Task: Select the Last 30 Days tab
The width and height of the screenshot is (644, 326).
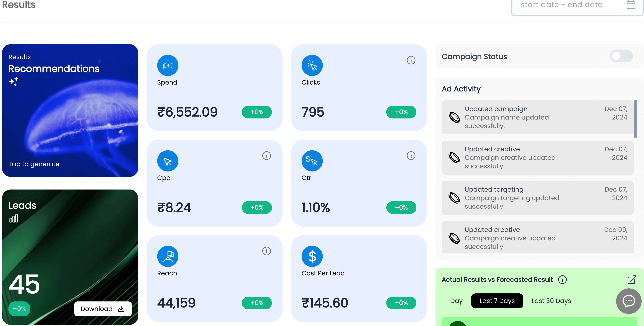Action: (551, 301)
